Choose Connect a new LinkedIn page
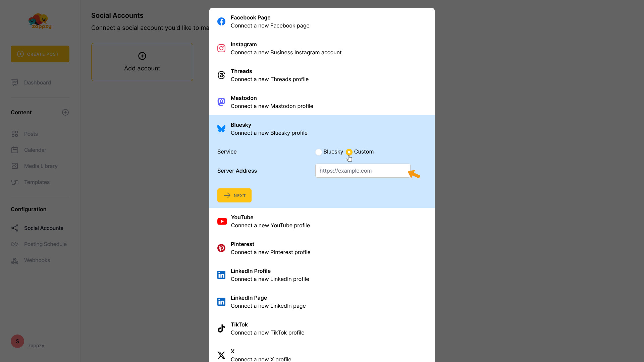This screenshot has height=362, width=644. tap(322, 302)
